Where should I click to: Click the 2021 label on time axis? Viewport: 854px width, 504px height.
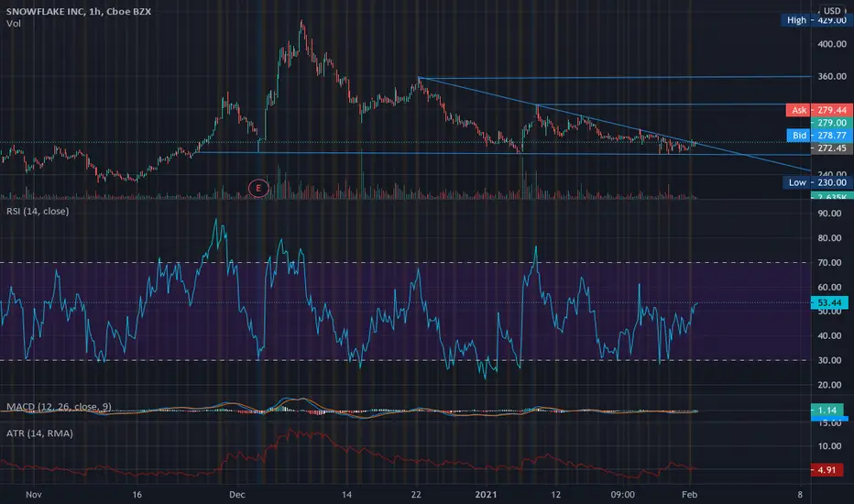pyautogui.click(x=486, y=495)
